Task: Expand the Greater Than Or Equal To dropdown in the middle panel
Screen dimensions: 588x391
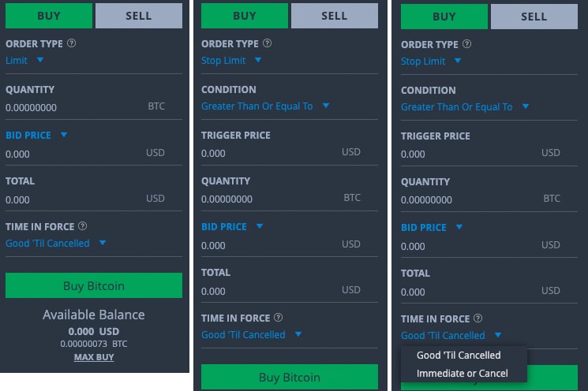Action: tap(265, 106)
